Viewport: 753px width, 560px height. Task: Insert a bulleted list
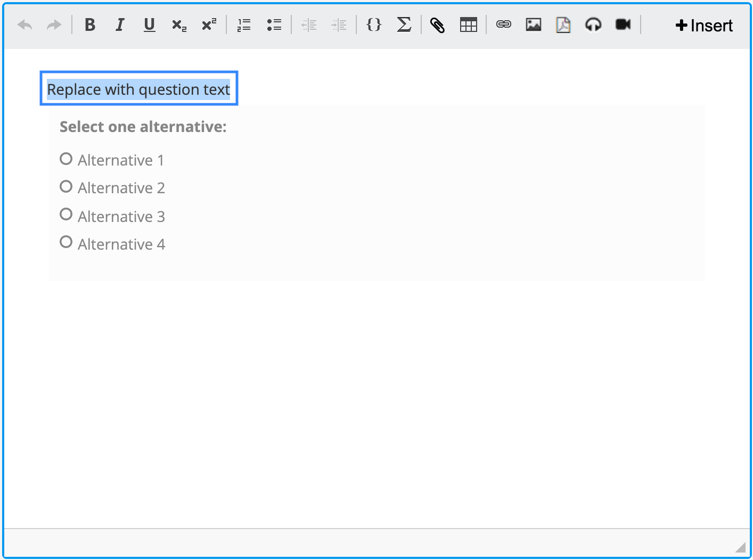(x=274, y=25)
